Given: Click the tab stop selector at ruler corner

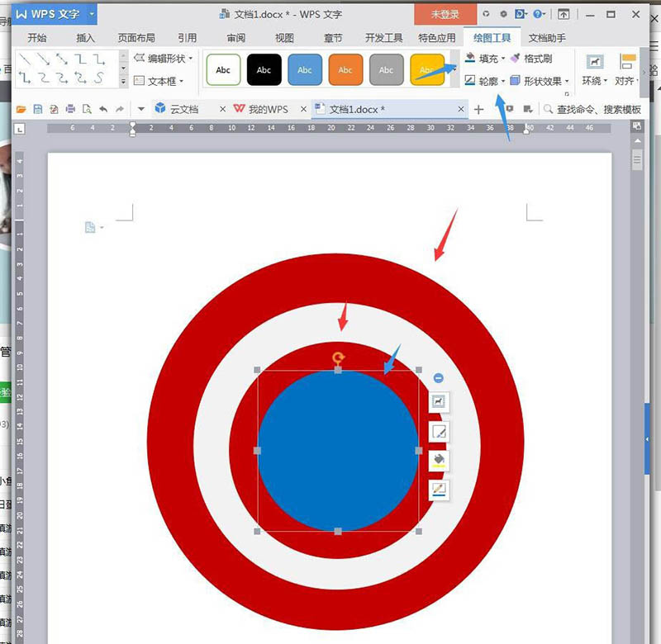Looking at the screenshot, I should pyautogui.click(x=19, y=129).
